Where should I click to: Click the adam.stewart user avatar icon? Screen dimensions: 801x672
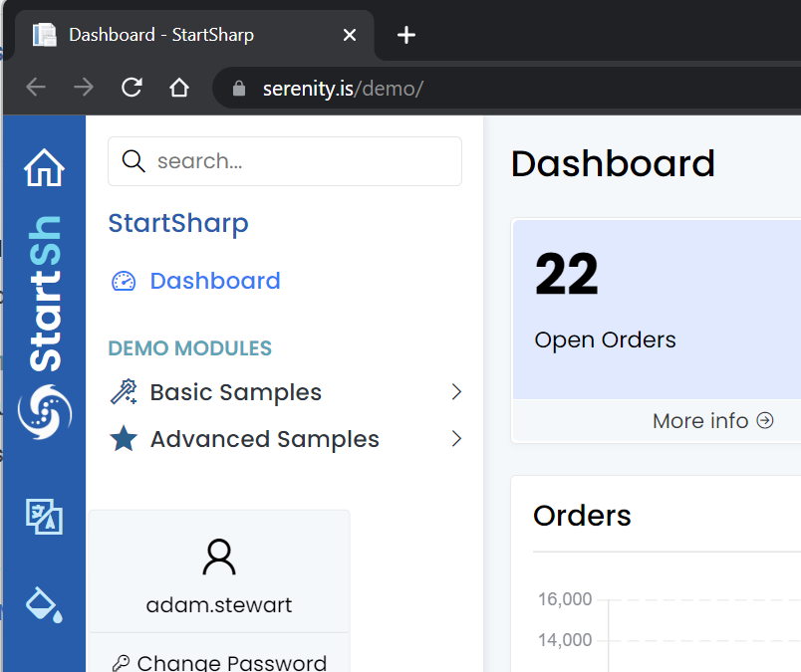219,558
